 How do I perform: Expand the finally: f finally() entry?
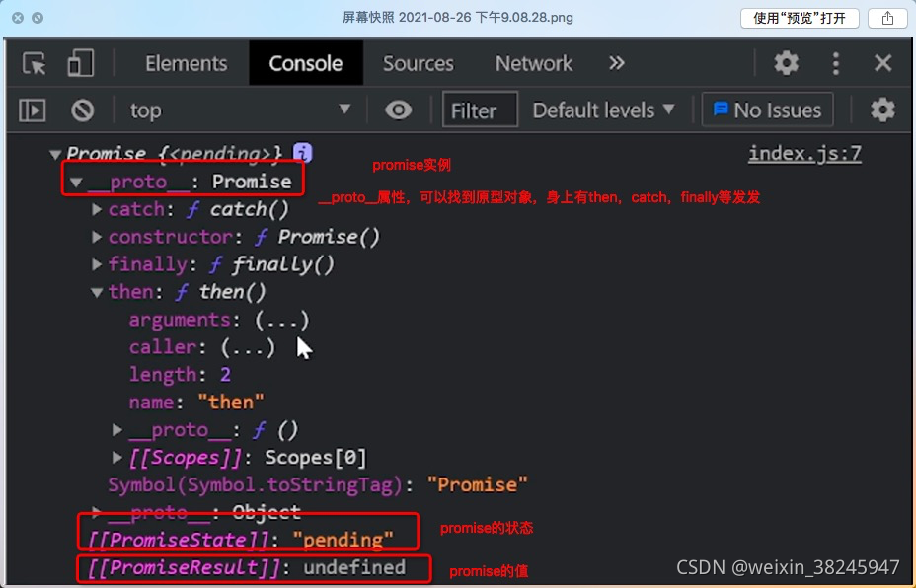(97, 264)
